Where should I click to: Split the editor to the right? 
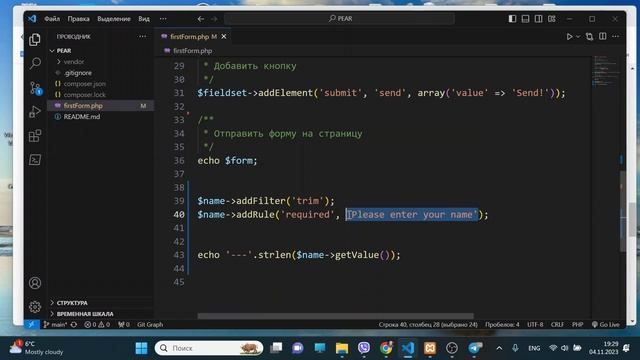coord(602,36)
